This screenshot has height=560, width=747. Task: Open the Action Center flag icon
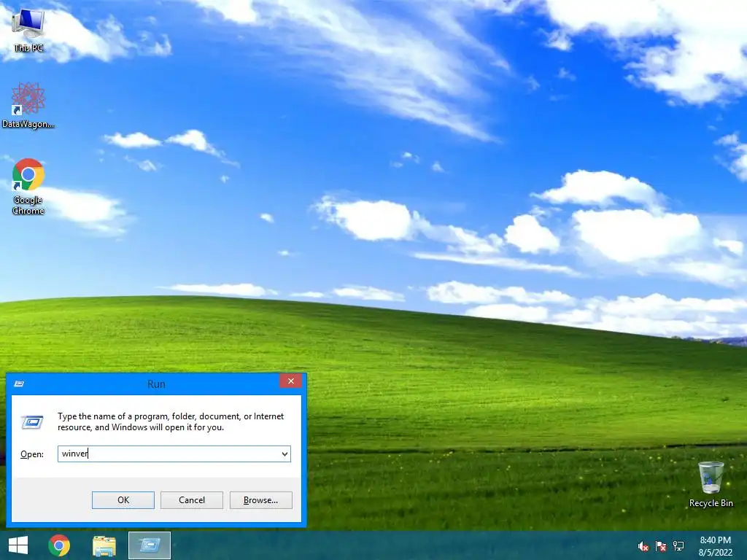click(x=661, y=546)
